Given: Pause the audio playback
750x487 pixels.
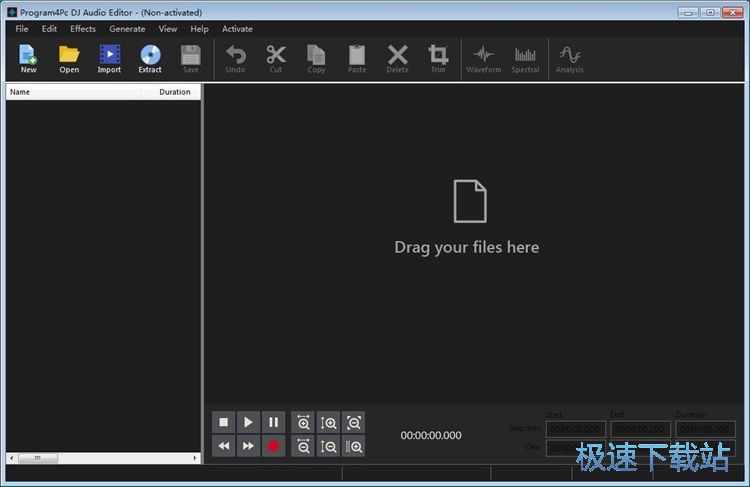Looking at the screenshot, I should pyautogui.click(x=273, y=423).
